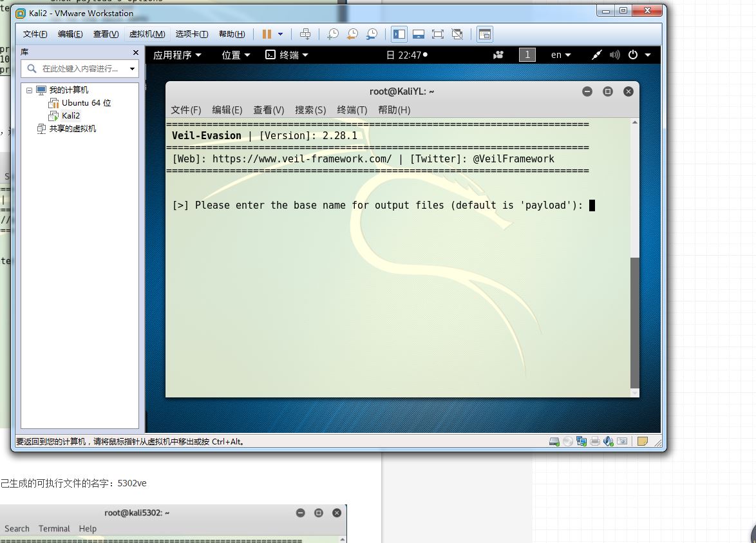This screenshot has width=756, height=543.
Task: Click the USB camera device status icon
Action: tap(623, 442)
